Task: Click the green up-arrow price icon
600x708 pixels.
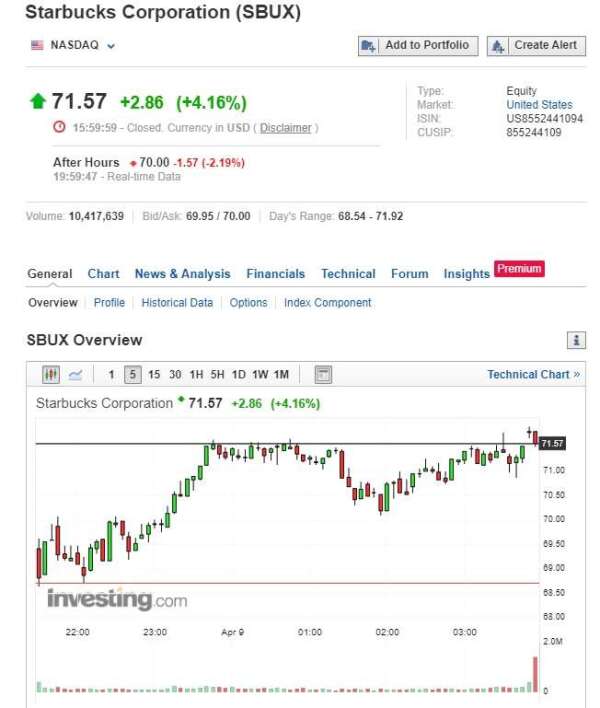Action: click(38, 101)
